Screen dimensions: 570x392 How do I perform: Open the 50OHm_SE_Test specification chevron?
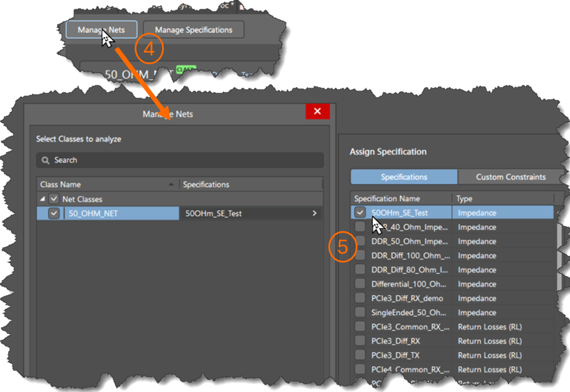315,213
